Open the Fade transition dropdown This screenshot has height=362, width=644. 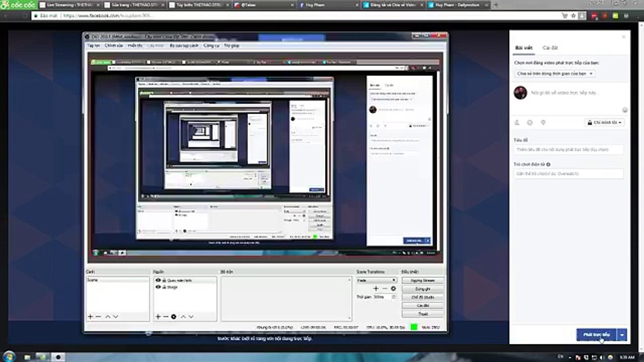[x=376, y=280]
